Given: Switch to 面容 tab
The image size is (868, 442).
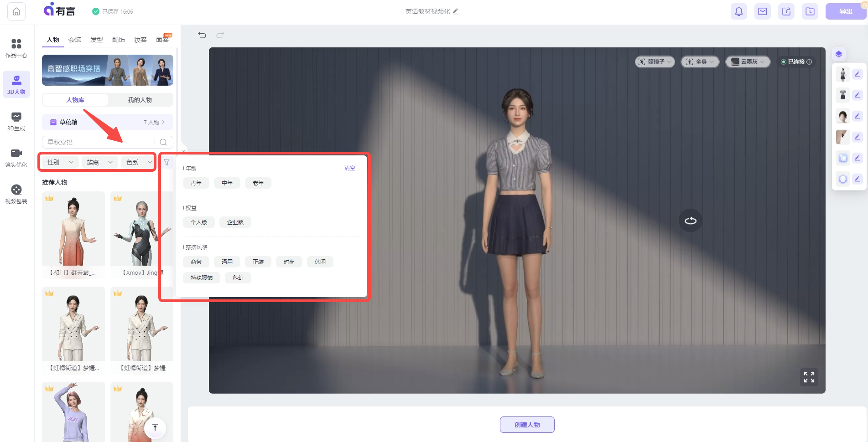Looking at the screenshot, I should (162, 40).
